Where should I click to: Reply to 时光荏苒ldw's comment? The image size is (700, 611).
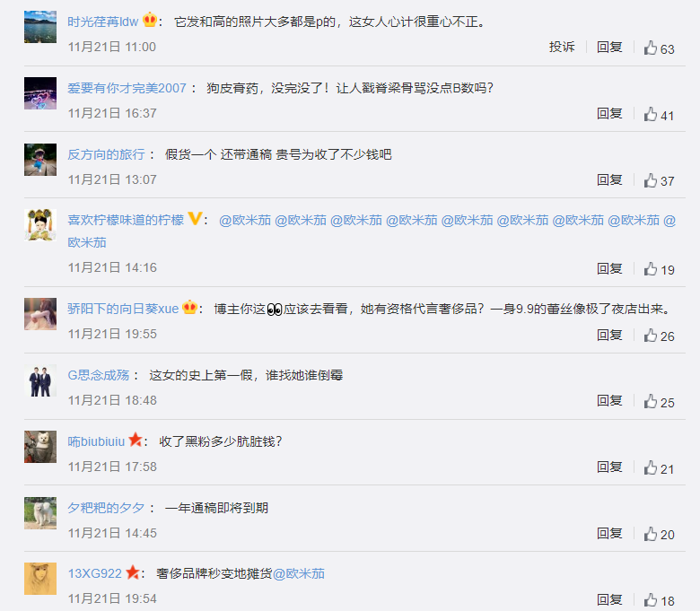(x=609, y=47)
